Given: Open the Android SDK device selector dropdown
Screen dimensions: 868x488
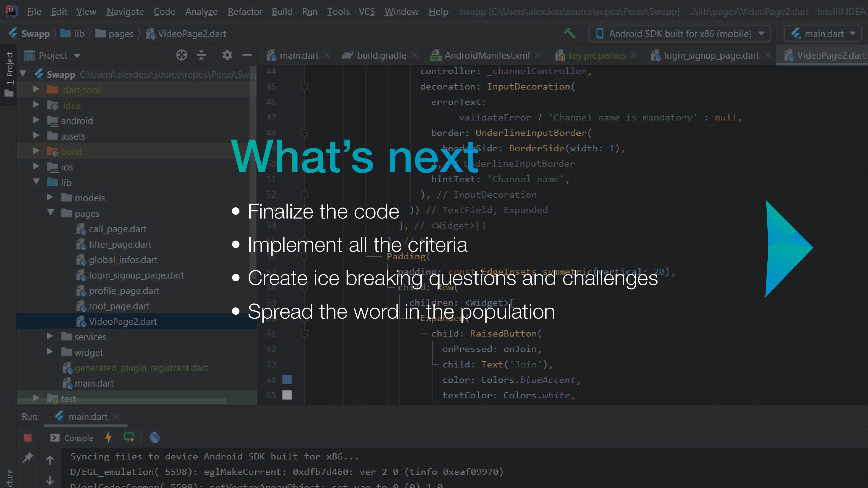Looking at the screenshot, I should coord(679,34).
